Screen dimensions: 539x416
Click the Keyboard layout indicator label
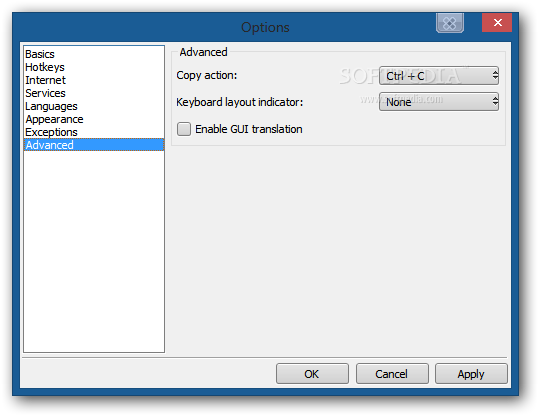(240, 102)
